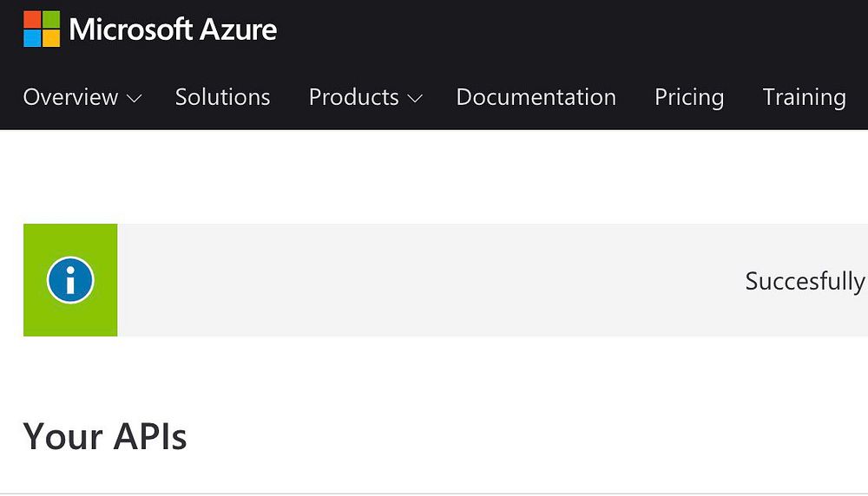This screenshot has height=496, width=868.
Task: Click the divider line below Your APIs
Action: (x=434, y=493)
